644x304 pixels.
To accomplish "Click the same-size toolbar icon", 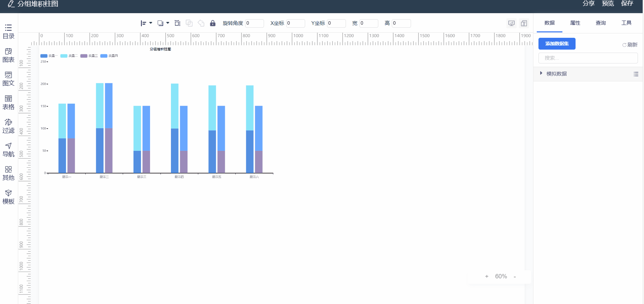I will pyautogui.click(x=177, y=23).
